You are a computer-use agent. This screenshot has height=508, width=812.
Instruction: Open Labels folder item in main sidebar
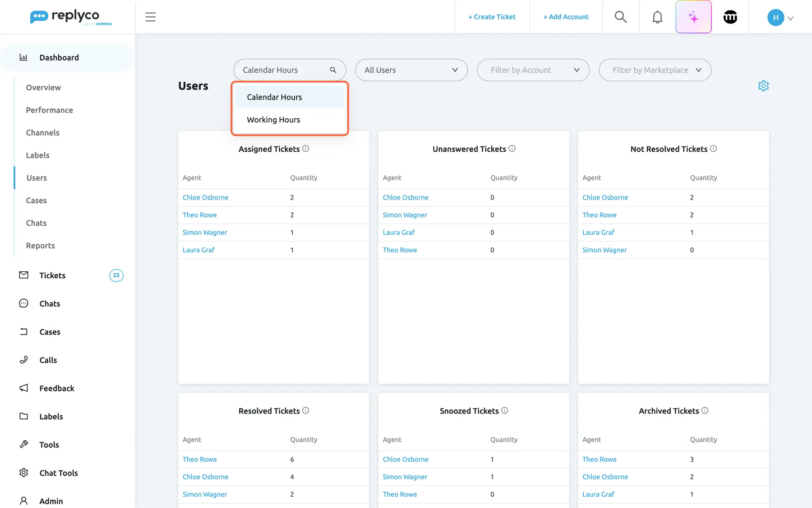[x=51, y=416]
